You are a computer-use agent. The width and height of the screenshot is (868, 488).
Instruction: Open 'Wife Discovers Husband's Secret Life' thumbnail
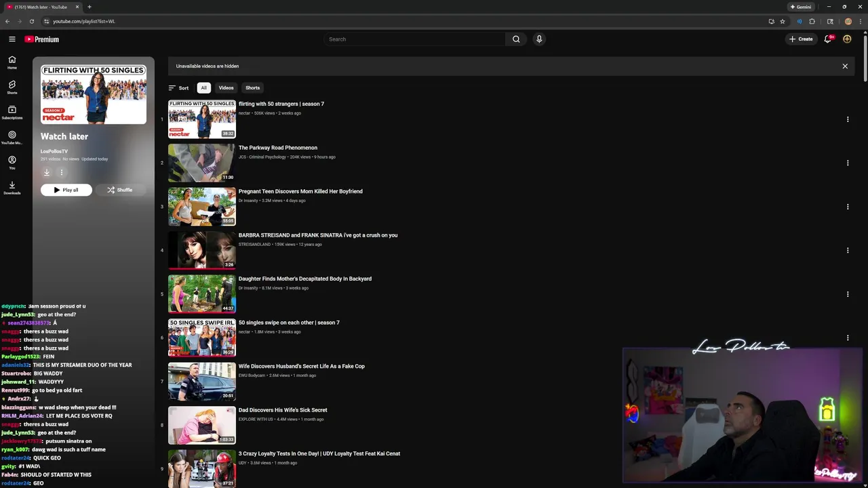click(x=202, y=382)
